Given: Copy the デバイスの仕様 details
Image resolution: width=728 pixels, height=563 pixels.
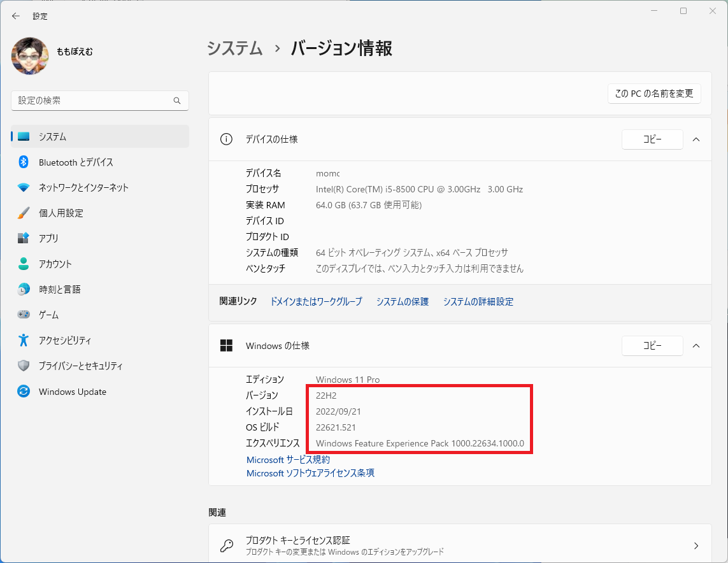Looking at the screenshot, I should tap(652, 139).
